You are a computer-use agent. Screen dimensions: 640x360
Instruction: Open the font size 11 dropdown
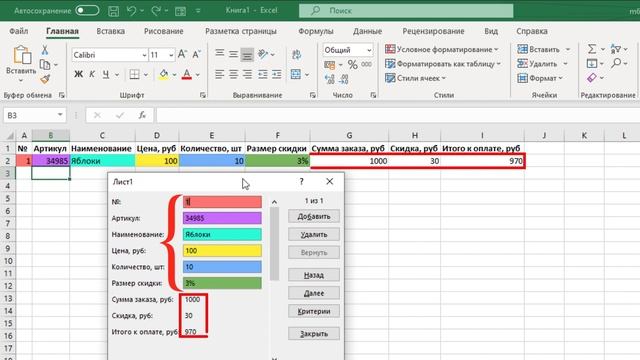pyautogui.click(x=171, y=55)
